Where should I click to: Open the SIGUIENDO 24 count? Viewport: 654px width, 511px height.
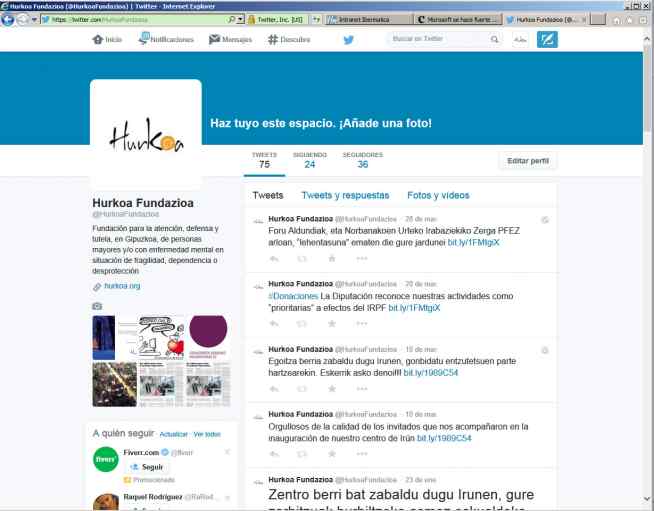310,160
